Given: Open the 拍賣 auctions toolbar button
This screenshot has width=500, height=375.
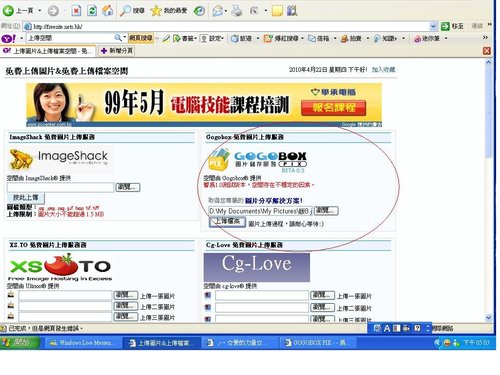Looking at the screenshot, I should pos(352,38).
